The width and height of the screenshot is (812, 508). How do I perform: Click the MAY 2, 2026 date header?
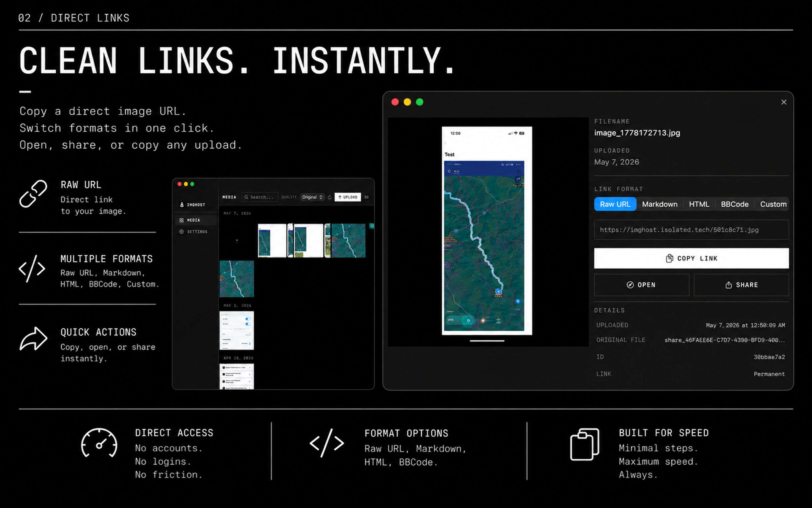click(x=237, y=305)
